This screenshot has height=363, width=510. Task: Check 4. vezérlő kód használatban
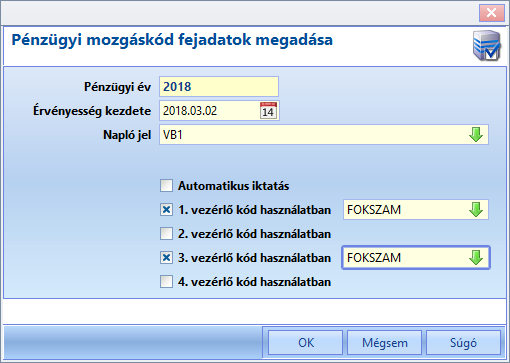166,282
